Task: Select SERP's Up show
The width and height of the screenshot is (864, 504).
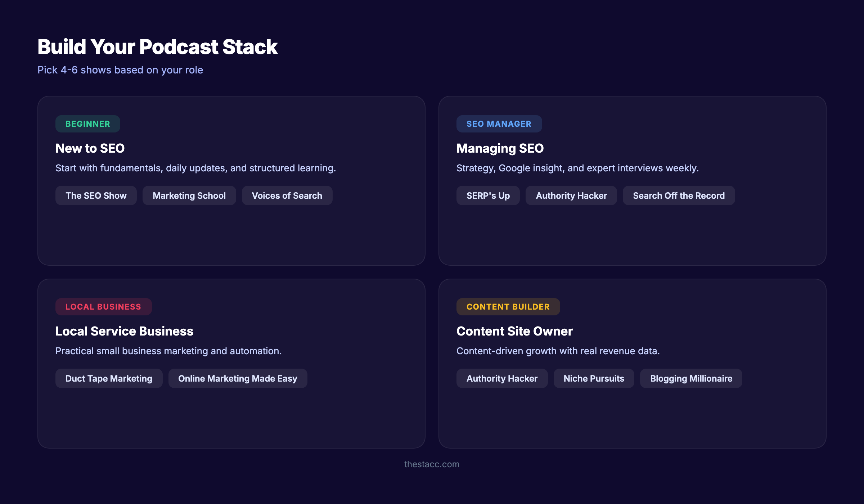Action: [488, 195]
